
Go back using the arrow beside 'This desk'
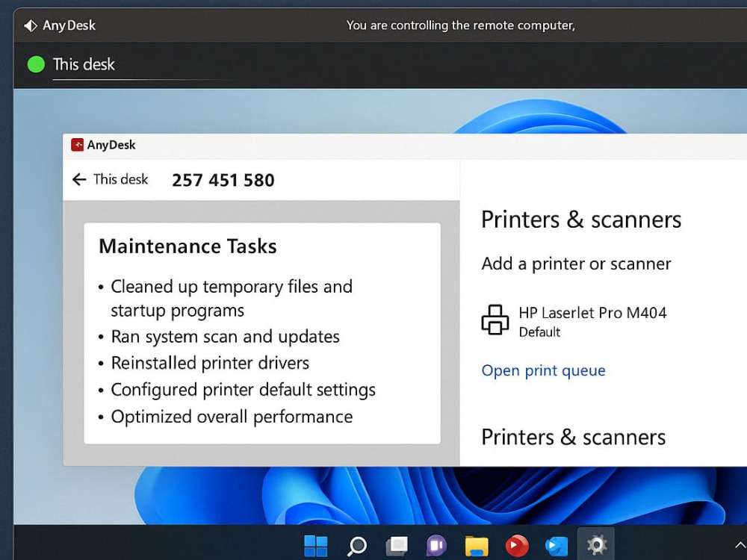click(79, 179)
